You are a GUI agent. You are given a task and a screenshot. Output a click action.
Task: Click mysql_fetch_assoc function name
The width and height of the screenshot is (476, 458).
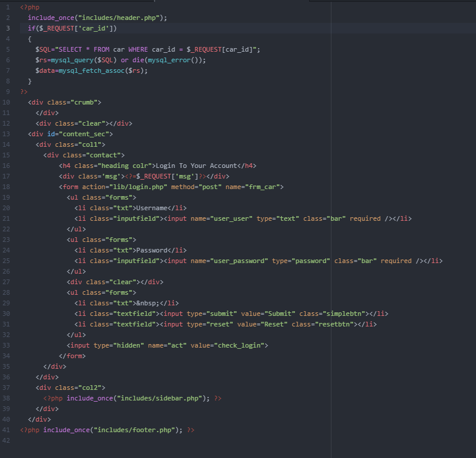coord(92,70)
